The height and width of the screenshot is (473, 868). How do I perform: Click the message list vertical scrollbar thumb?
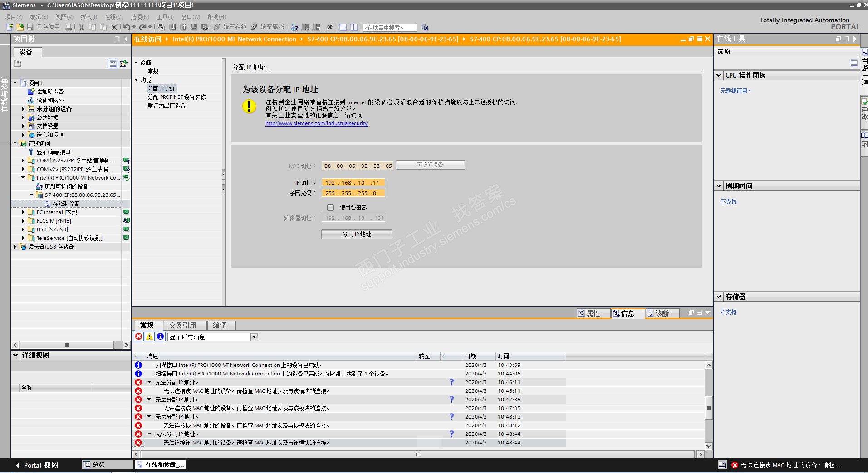pyautogui.click(x=708, y=408)
